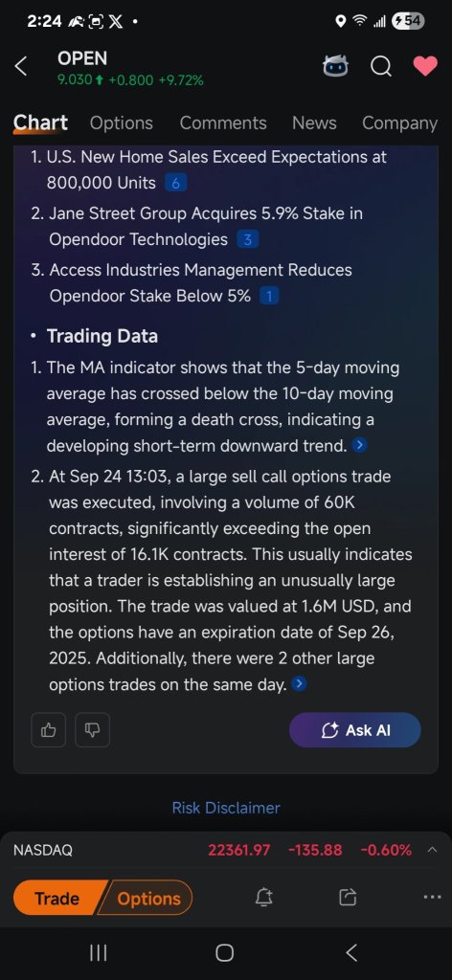Viewport: 452px width, 980px height.
Task: Open the three-dot more options menu
Action: 432,898
